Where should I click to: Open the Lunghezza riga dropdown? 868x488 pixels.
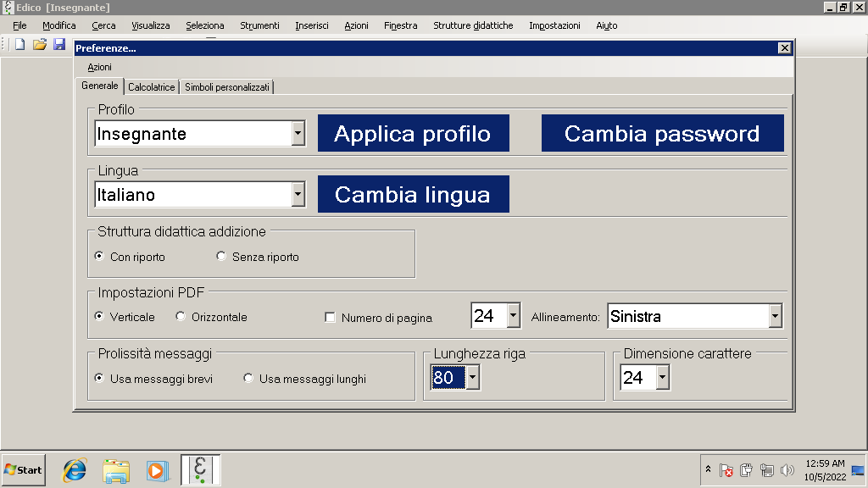pyautogui.click(x=472, y=377)
